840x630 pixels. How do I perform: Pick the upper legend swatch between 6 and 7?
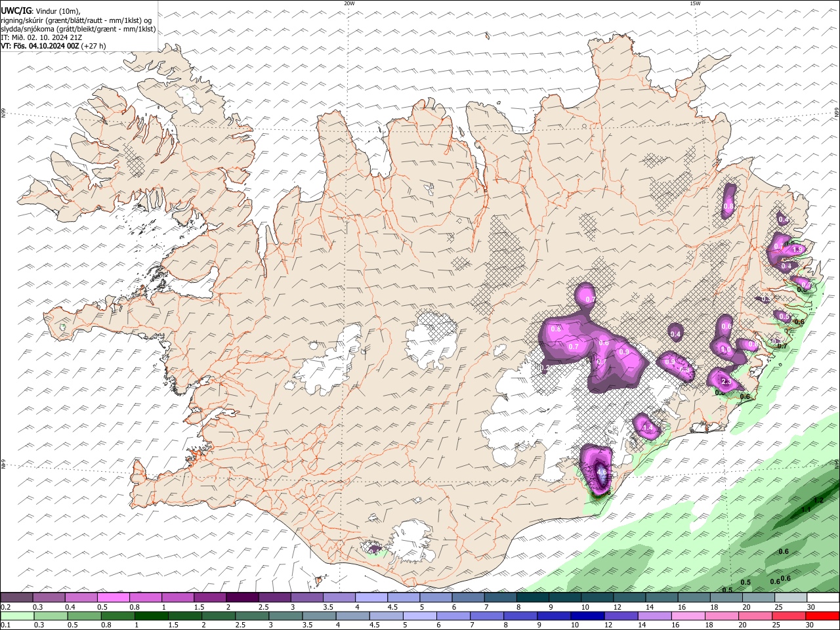pyautogui.click(x=468, y=597)
